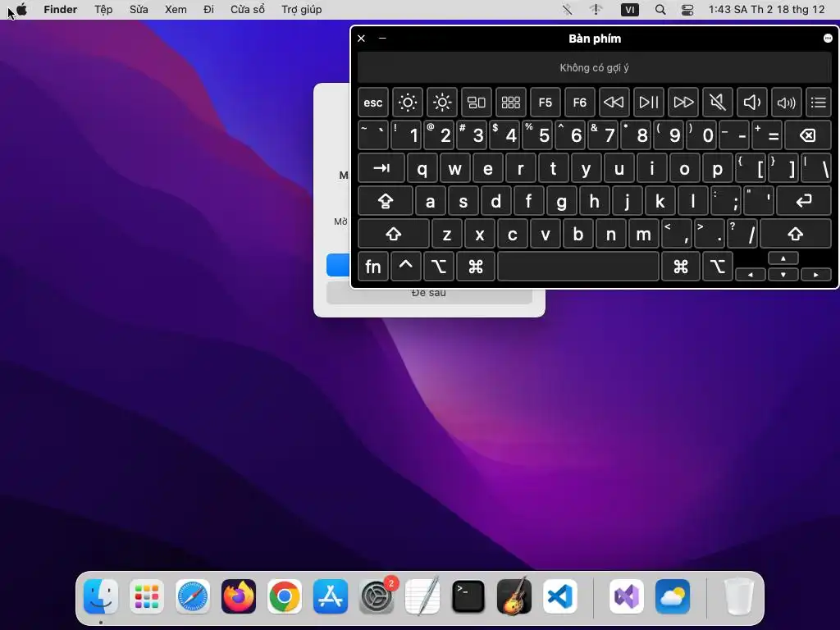Toggle the right command key
This screenshot has height=630, width=840.
pos(681,267)
